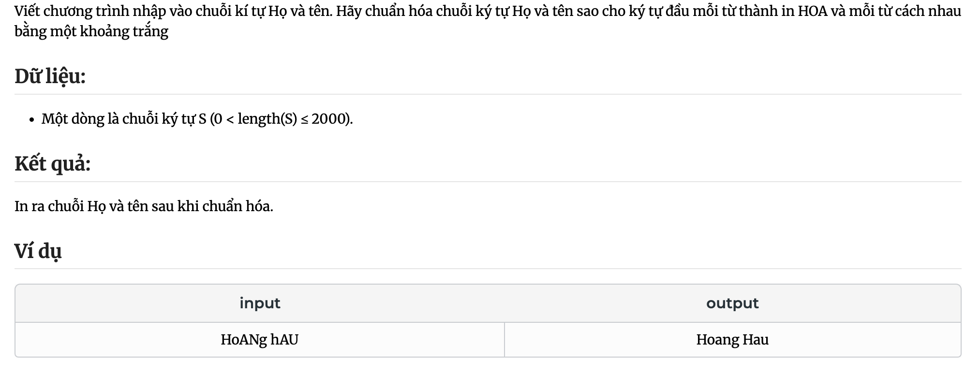The image size is (980, 374).
Task: Click the word "Hau" in the output cell
Action: point(756,340)
